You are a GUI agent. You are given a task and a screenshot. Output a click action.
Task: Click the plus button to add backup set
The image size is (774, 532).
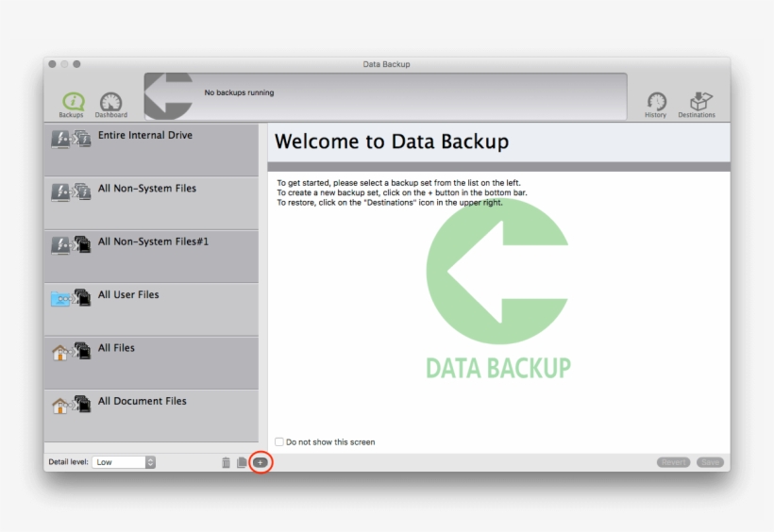coord(261,462)
